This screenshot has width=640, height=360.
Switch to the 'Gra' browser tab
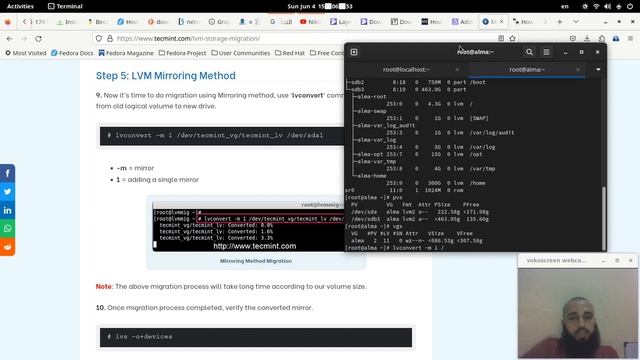tap(219, 22)
